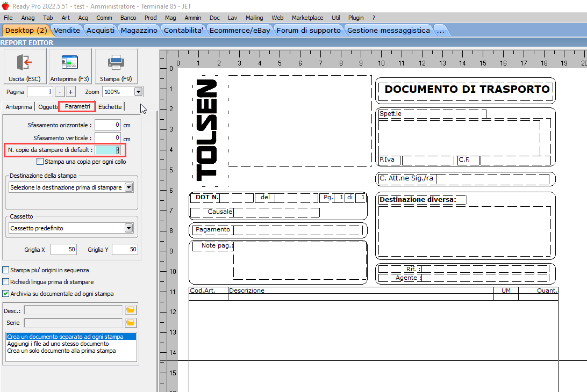Open the Web menu
Image resolution: width=587 pixels, height=392 pixels.
point(277,18)
